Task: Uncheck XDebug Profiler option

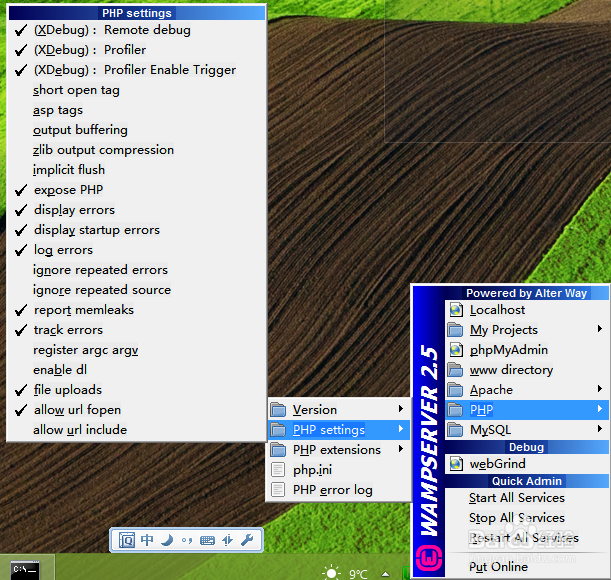Action: 136,50
